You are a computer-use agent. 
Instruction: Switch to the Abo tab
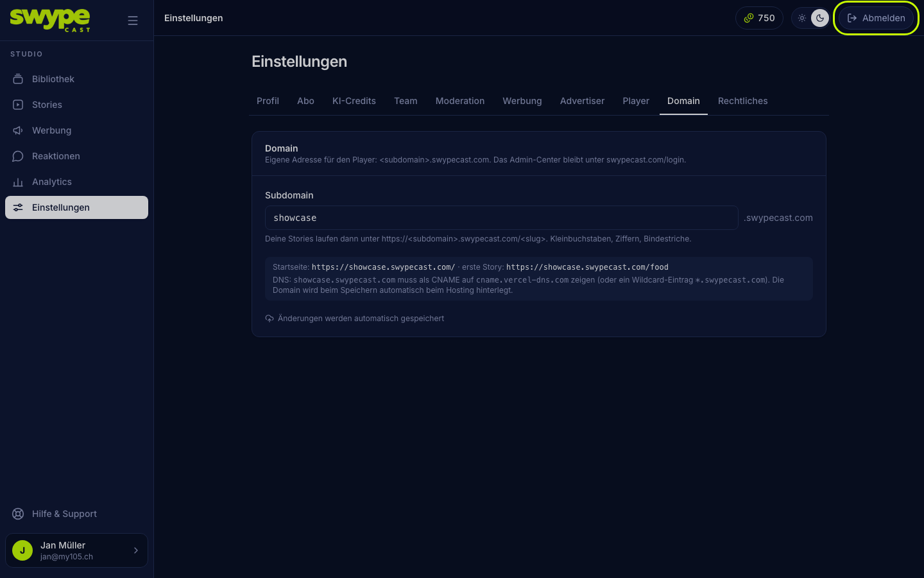click(x=305, y=101)
